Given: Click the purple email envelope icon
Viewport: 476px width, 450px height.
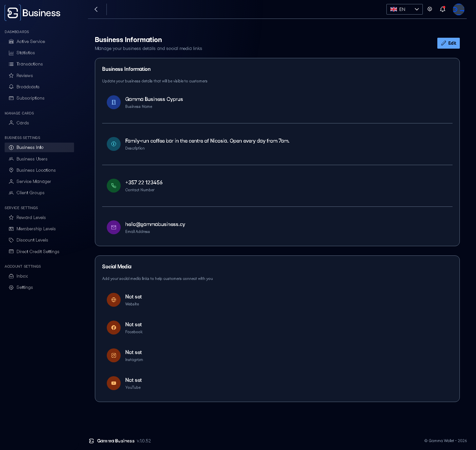Looking at the screenshot, I should click(x=114, y=227).
